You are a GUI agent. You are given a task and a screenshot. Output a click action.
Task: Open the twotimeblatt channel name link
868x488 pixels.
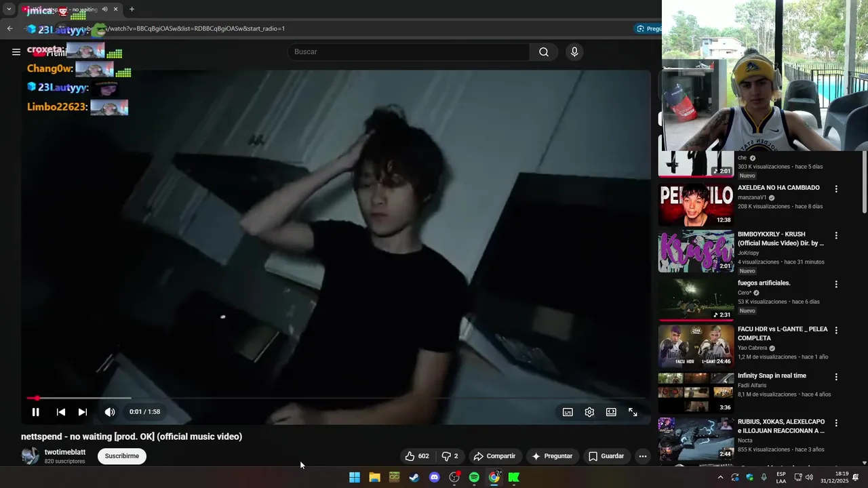(x=65, y=452)
